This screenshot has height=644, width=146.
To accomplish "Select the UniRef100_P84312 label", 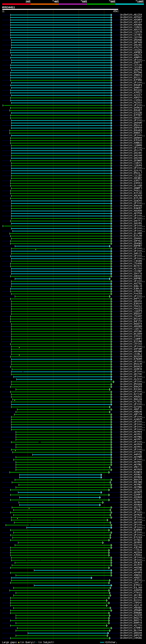I will (131, 306).
